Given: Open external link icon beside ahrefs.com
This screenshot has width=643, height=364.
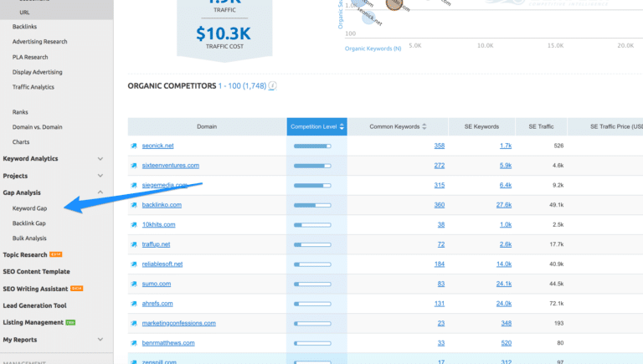Looking at the screenshot, I should click(x=134, y=304).
